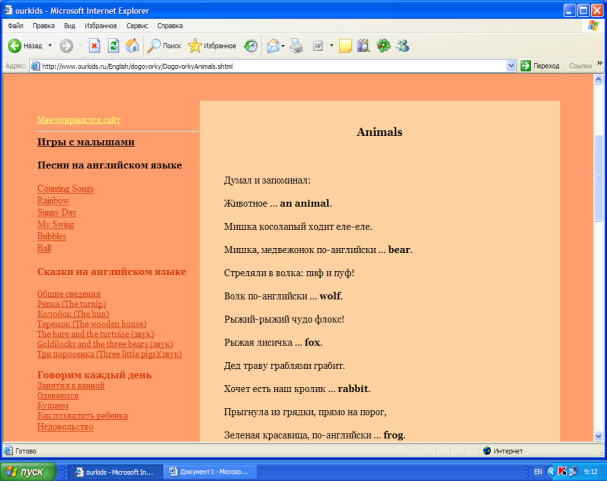Open Favorites (Избранное) star

[x=195, y=46]
